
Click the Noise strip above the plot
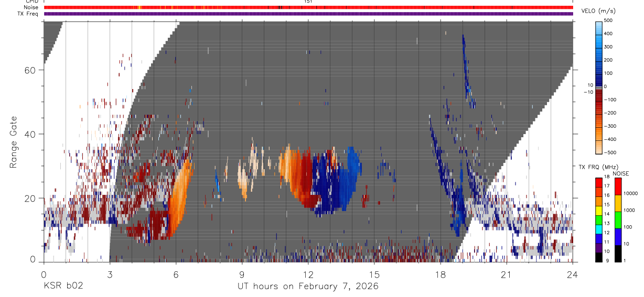pos(308,7)
